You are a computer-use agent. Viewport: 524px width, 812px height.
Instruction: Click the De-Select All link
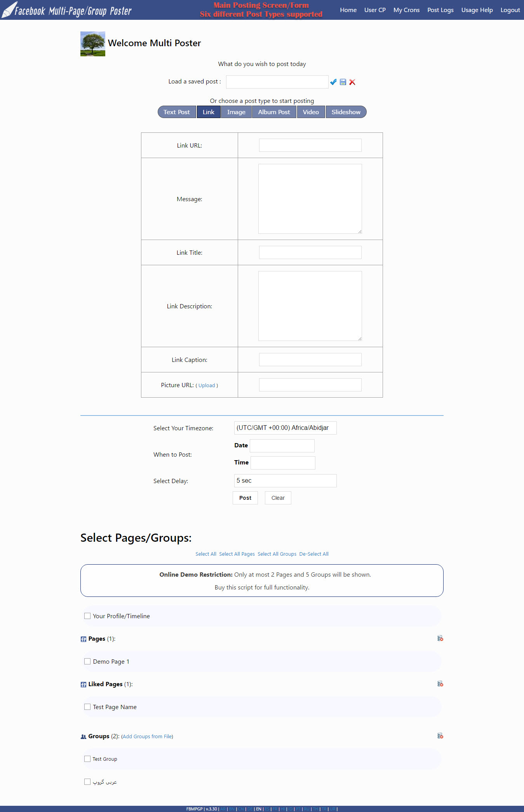pyautogui.click(x=314, y=554)
